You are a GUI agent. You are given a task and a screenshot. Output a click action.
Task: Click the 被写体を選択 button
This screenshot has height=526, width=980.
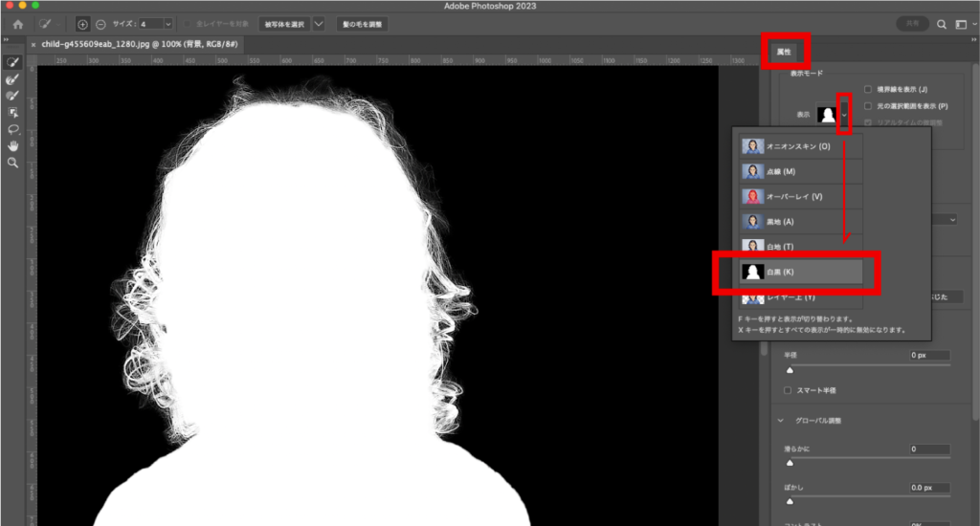[284, 24]
